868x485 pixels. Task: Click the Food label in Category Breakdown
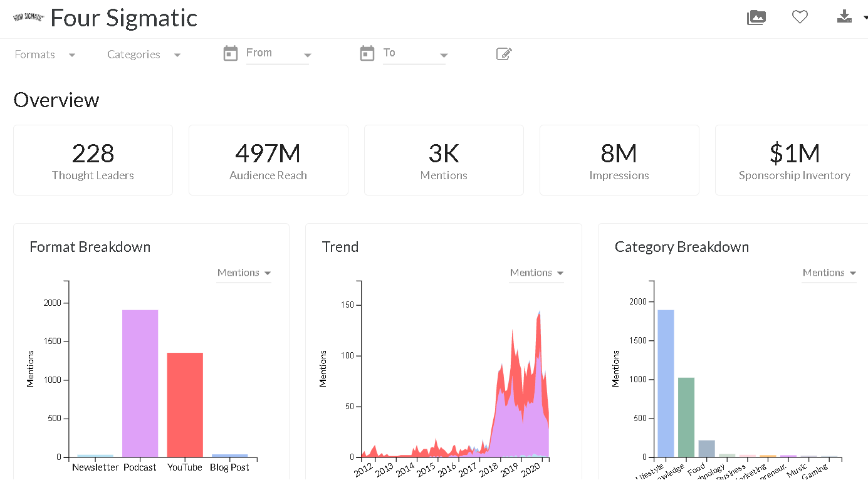(696, 469)
